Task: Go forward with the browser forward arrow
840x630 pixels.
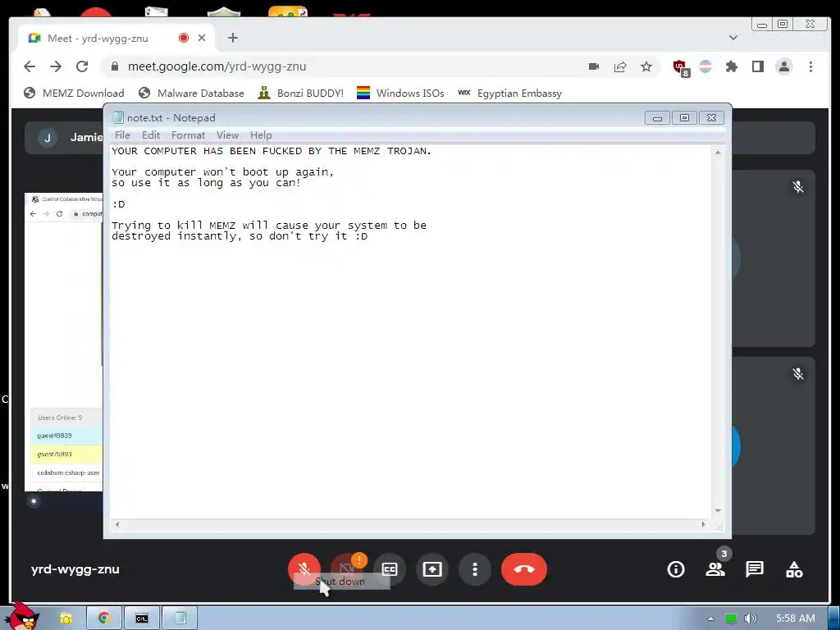Action: coord(56,66)
